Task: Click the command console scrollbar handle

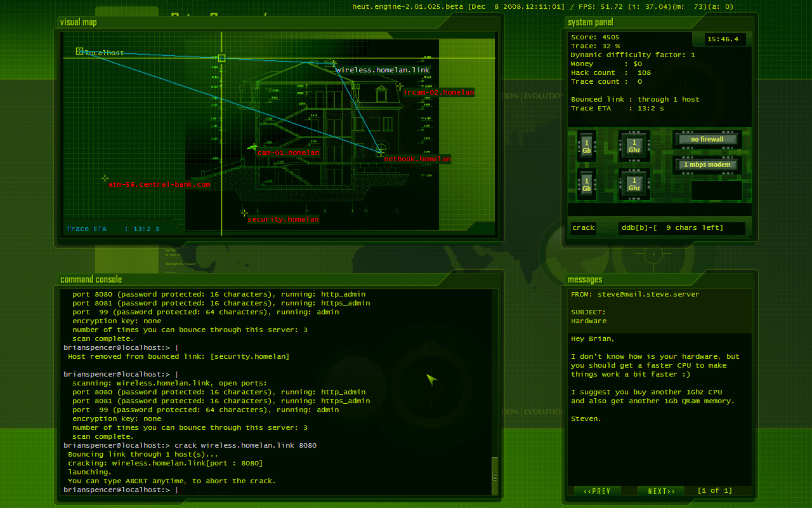Action: tap(495, 475)
